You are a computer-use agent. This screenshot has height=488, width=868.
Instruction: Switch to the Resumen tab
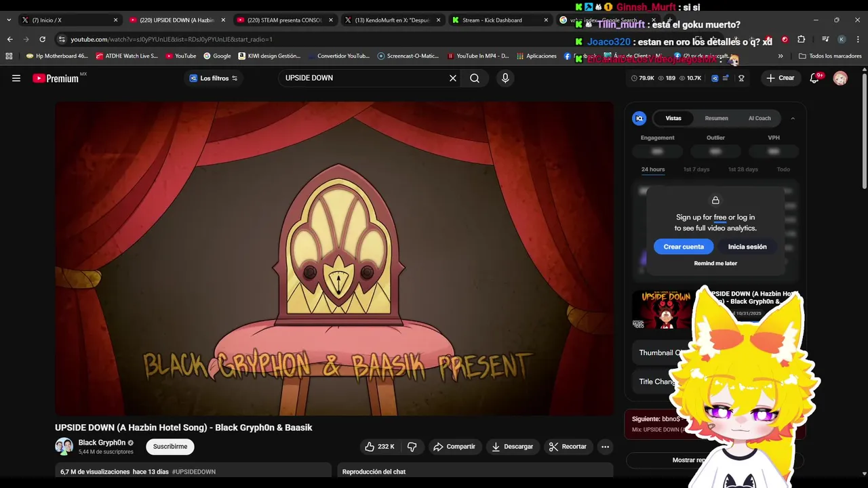(716, 118)
